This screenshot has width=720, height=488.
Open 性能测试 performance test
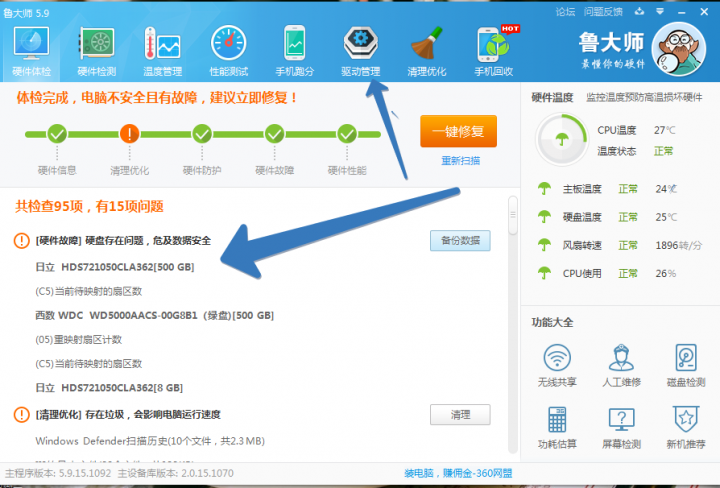(x=228, y=51)
